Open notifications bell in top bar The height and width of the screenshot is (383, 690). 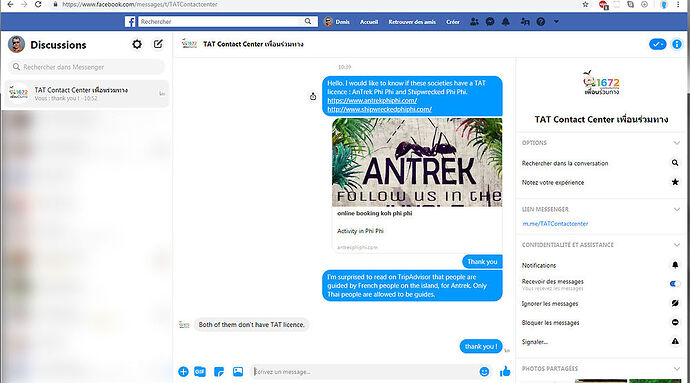506,22
